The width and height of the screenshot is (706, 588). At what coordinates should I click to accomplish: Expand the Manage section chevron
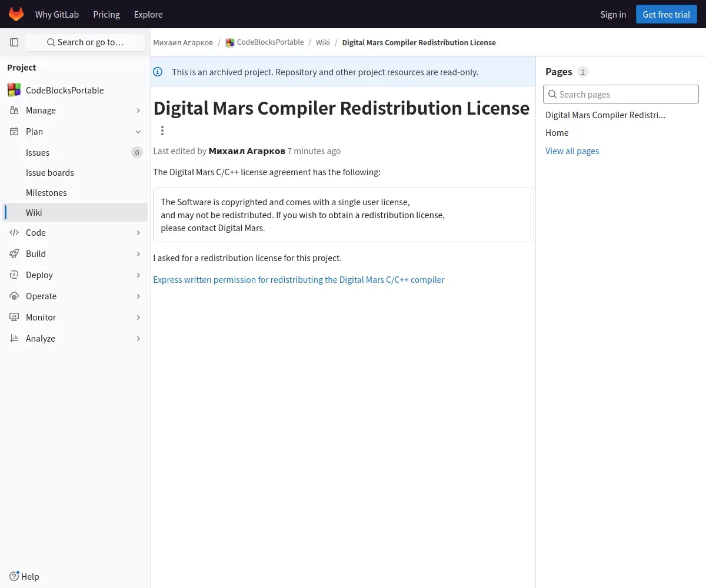click(x=138, y=111)
